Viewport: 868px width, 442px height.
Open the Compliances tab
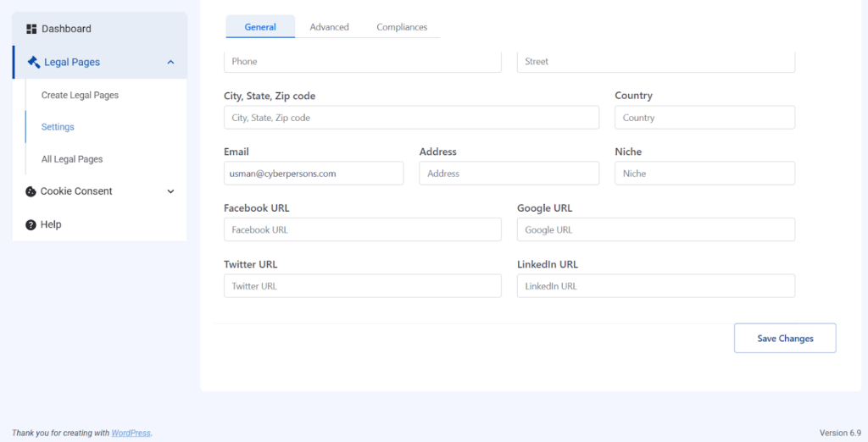point(402,27)
